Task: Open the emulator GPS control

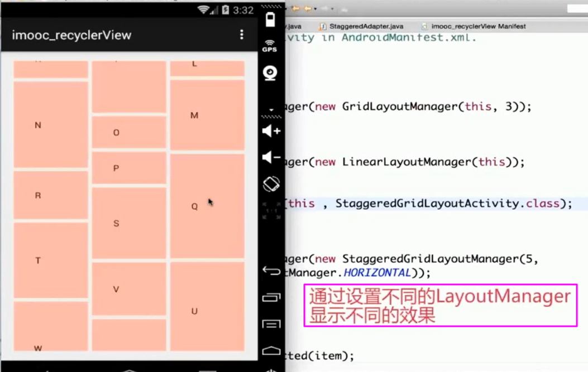Action: [270, 46]
